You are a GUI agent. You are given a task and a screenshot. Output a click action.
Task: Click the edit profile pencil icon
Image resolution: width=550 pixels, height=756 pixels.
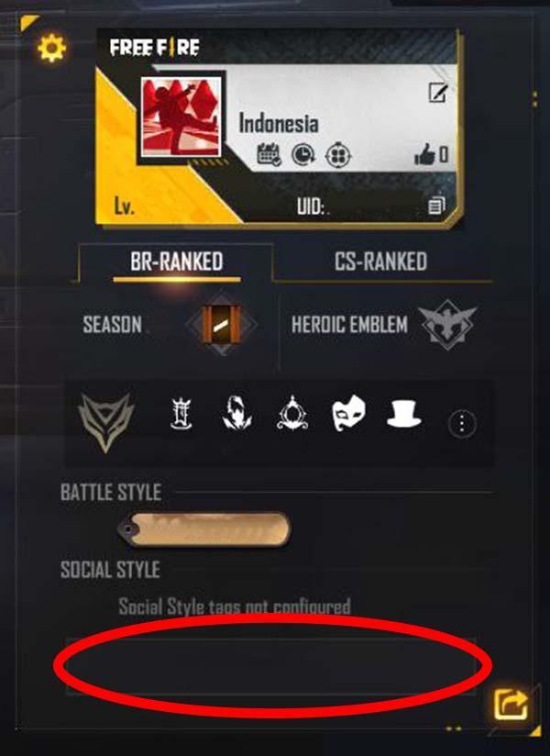[438, 93]
